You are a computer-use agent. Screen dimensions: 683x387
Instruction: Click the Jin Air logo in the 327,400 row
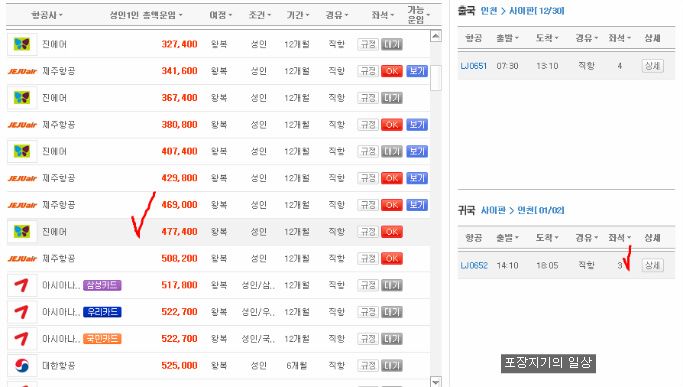tap(22, 44)
